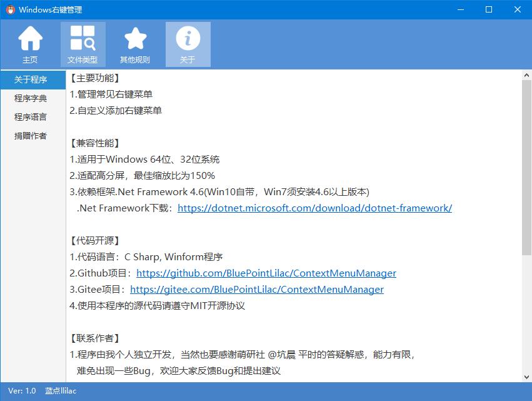
Task: Open the dotnet-framework download link
Action: pos(314,208)
